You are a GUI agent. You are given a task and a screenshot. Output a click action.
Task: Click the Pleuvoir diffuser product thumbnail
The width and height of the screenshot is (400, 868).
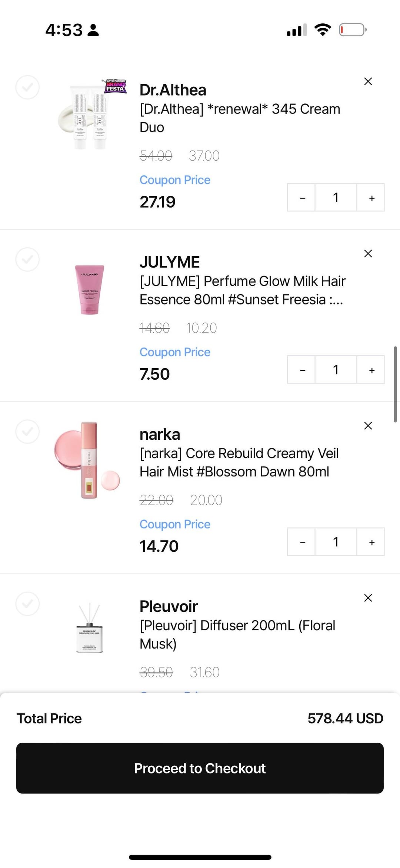click(x=90, y=628)
